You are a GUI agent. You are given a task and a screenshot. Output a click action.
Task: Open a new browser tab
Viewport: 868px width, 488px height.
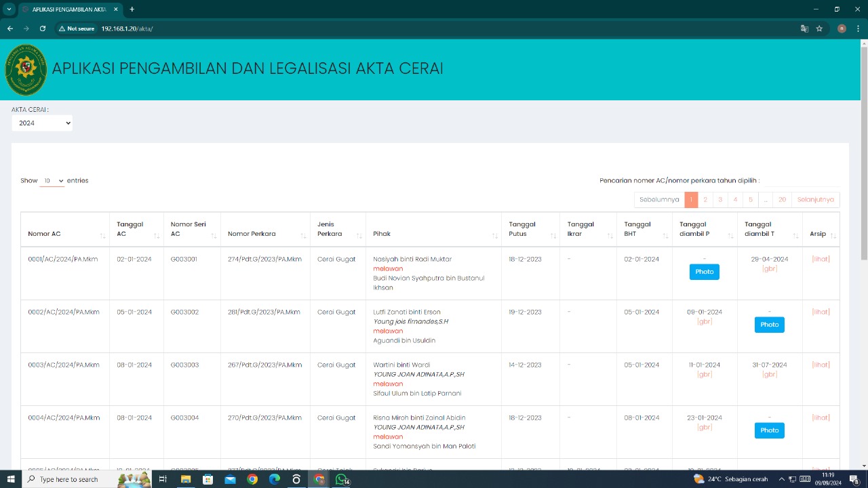pos(132,9)
